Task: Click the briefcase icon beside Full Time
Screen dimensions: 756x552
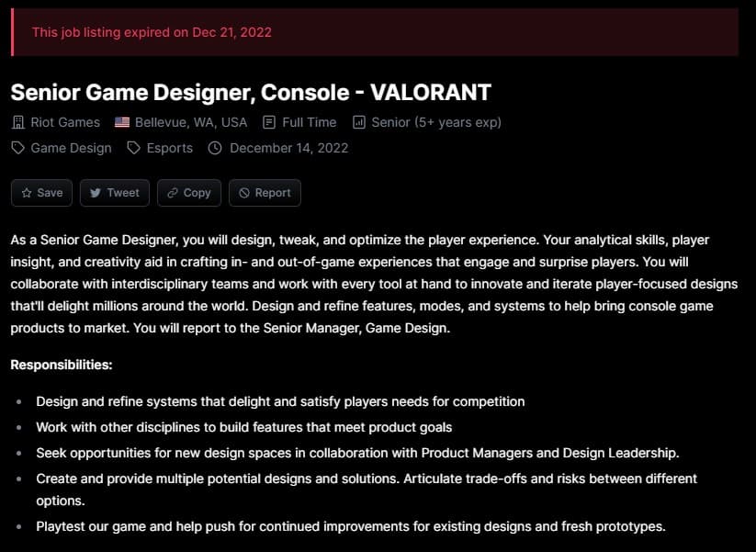Action: click(x=269, y=121)
